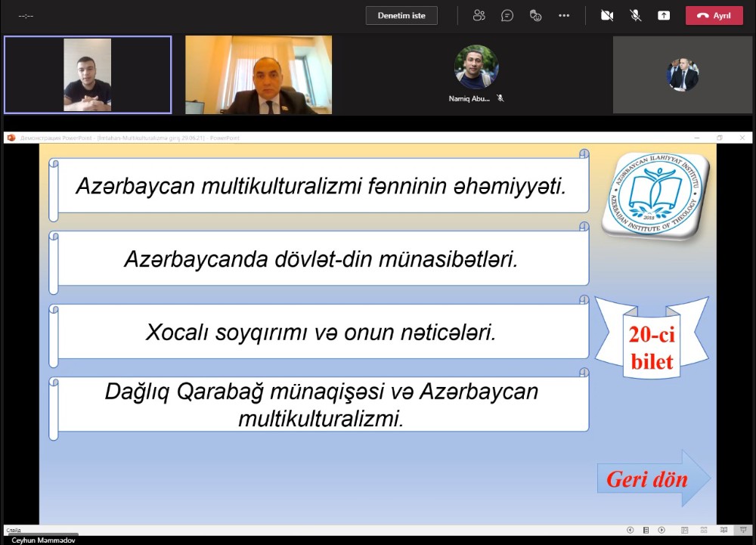The image size is (756, 545).
Task: Switch to Slide Sorter view icon
Action: click(704, 530)
